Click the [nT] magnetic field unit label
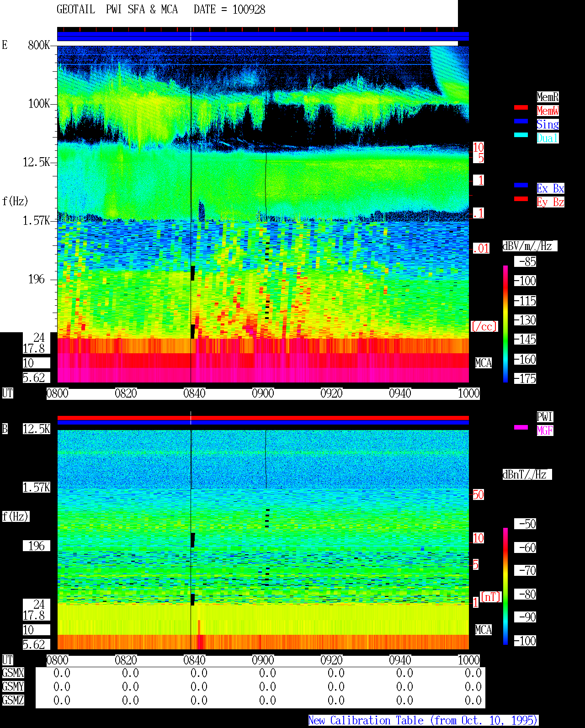This screenshot has width=585, height=728. coord(491,597)
